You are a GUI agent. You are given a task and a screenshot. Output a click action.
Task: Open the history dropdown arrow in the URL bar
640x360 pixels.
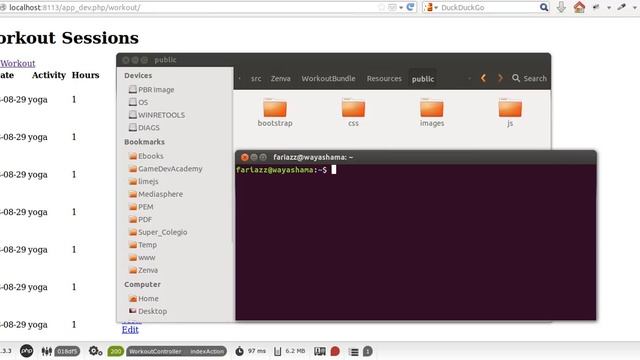pyautogui.click(x=401, y=7)
